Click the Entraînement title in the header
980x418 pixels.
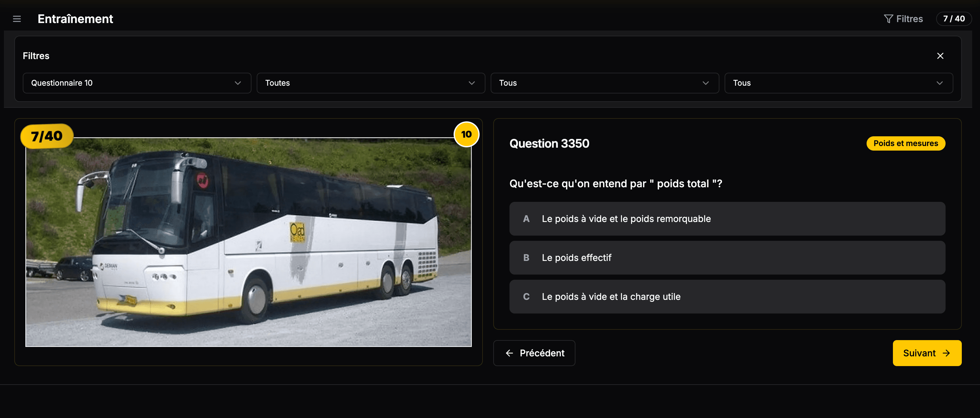point(75,18)
